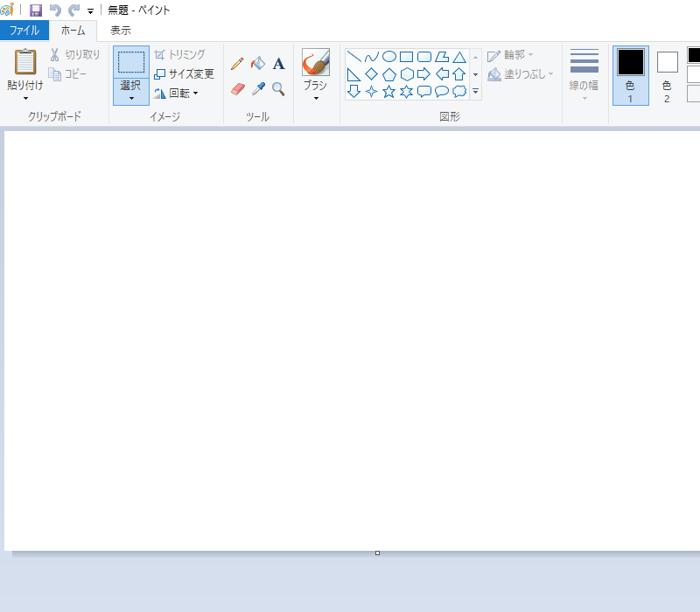Click the 切り取り cut button

tap(74, 54)
